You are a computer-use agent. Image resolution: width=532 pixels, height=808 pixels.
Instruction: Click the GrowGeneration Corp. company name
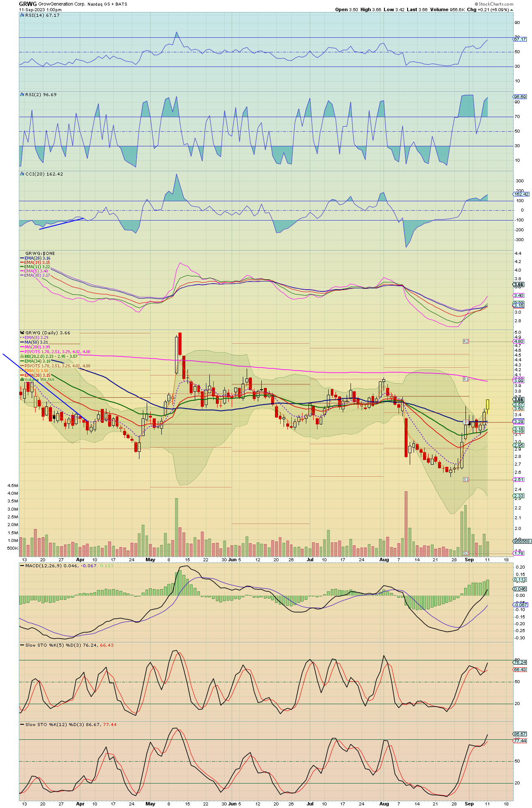[62, 4]
